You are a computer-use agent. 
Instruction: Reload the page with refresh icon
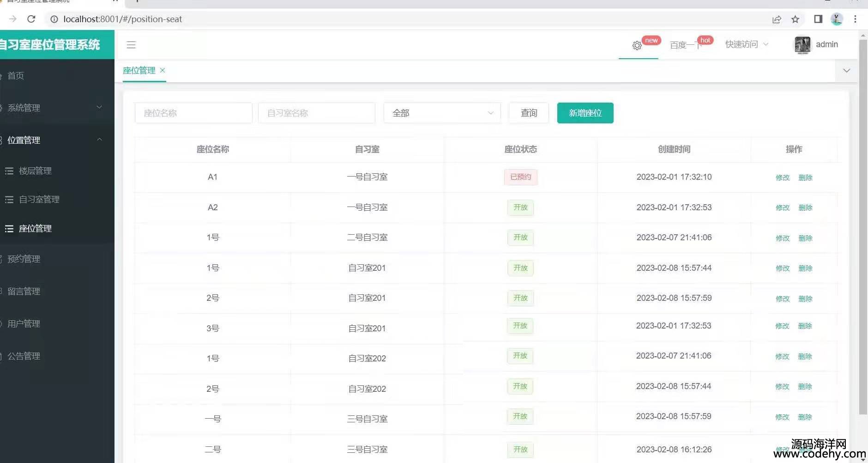31,19
